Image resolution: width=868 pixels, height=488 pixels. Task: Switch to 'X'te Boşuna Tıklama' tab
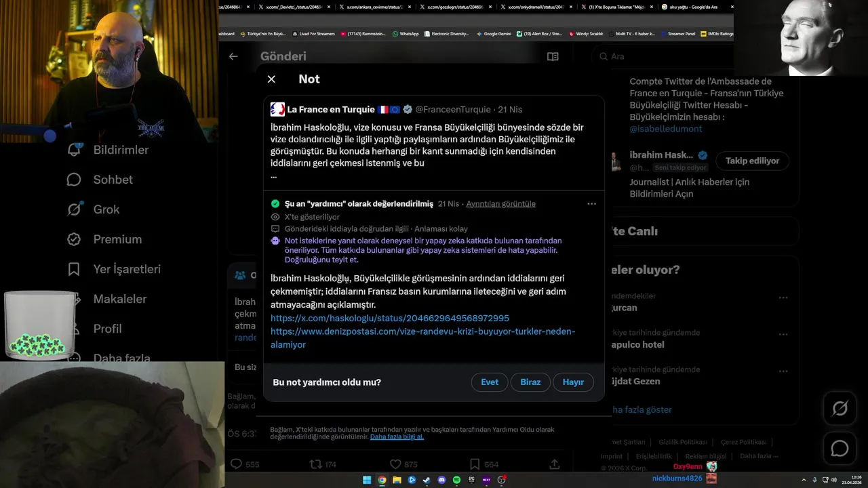coord(618,7)
